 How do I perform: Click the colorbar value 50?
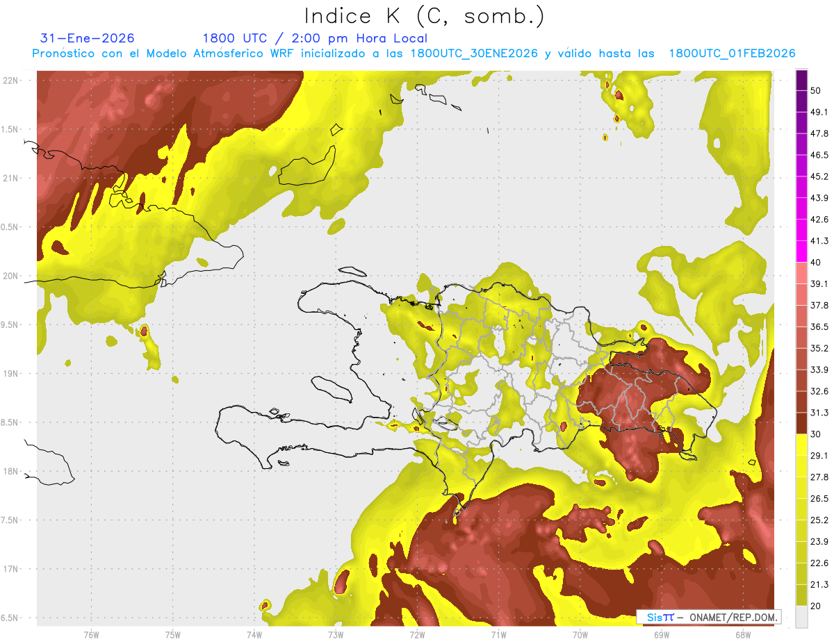[x=817, y=91]
